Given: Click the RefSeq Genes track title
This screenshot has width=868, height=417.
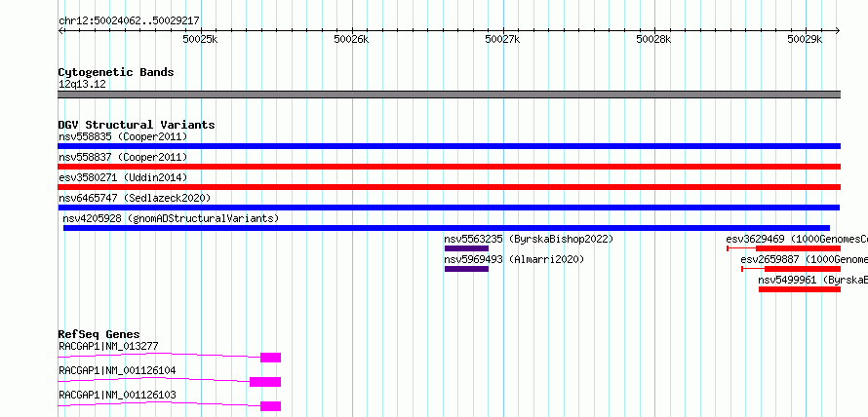Looking at the screenshot, I should pos(99,334).
